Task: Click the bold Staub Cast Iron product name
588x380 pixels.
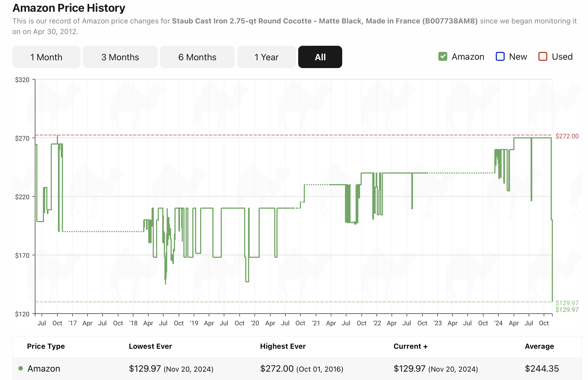Action: (x=325, y=21)
